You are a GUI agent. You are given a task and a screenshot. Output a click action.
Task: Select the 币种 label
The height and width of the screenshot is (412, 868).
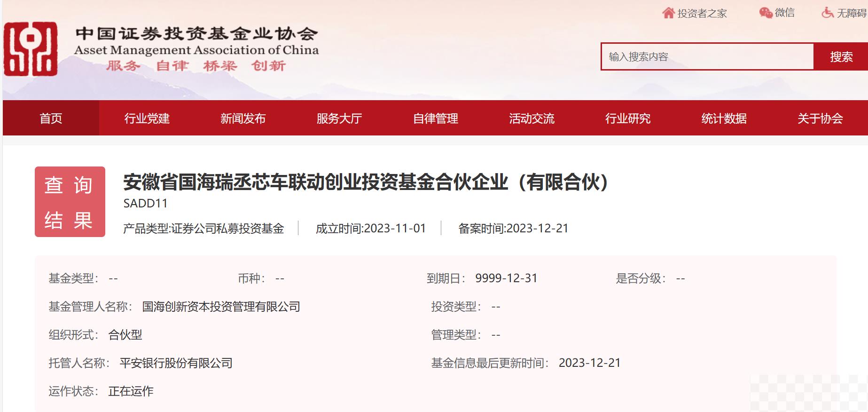pyautogui.click(x=252, y=278)
